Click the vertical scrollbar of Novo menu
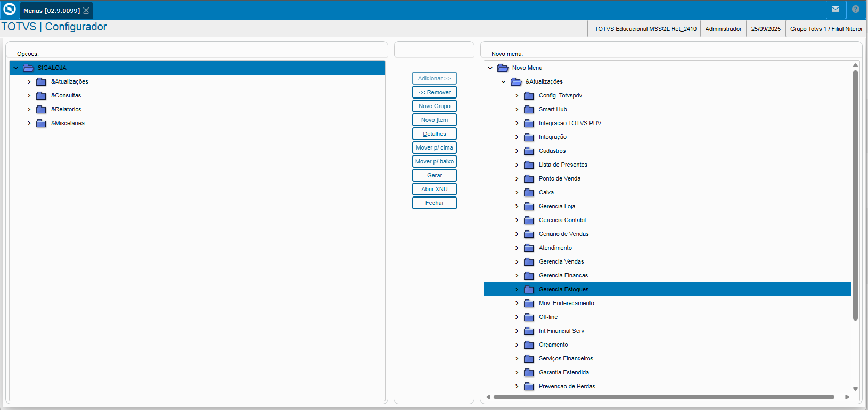Image resolution: width=868 pixels, height=410 pixels. pos(855,195)
